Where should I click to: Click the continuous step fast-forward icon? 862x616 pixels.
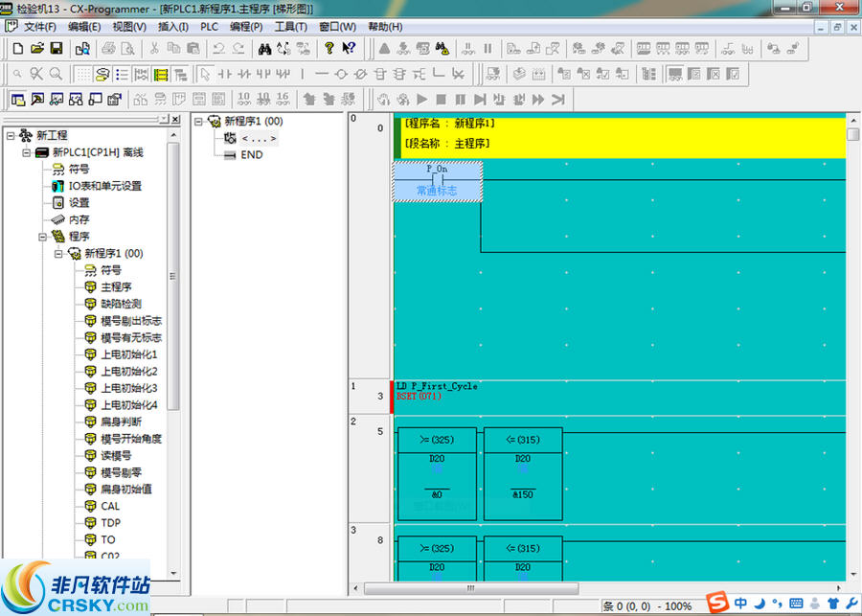[x=538, y=100]
